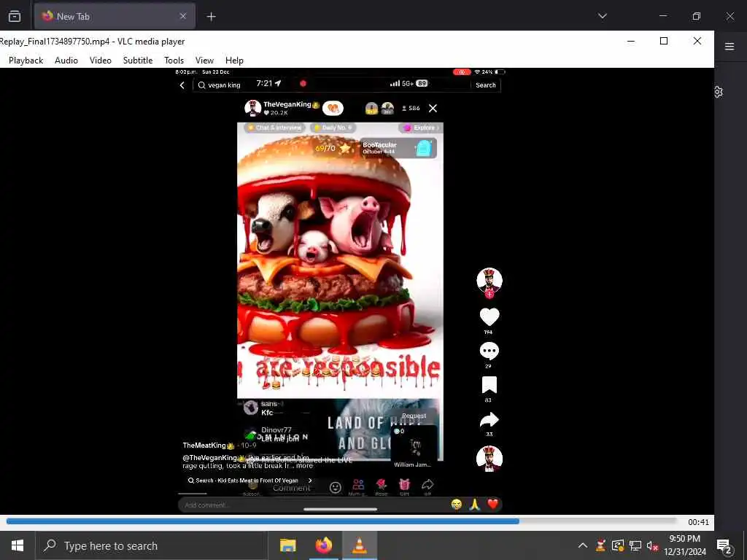Tap the bookmark save icon
The width and height of the screenshot is (747, 560).
click(x=489, y=385)
